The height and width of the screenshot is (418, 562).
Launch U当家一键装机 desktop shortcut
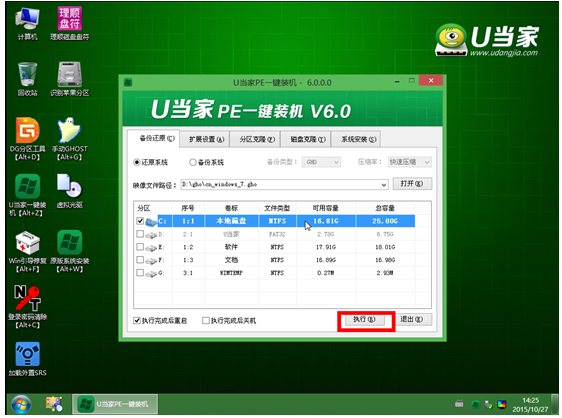click(28, 195)
